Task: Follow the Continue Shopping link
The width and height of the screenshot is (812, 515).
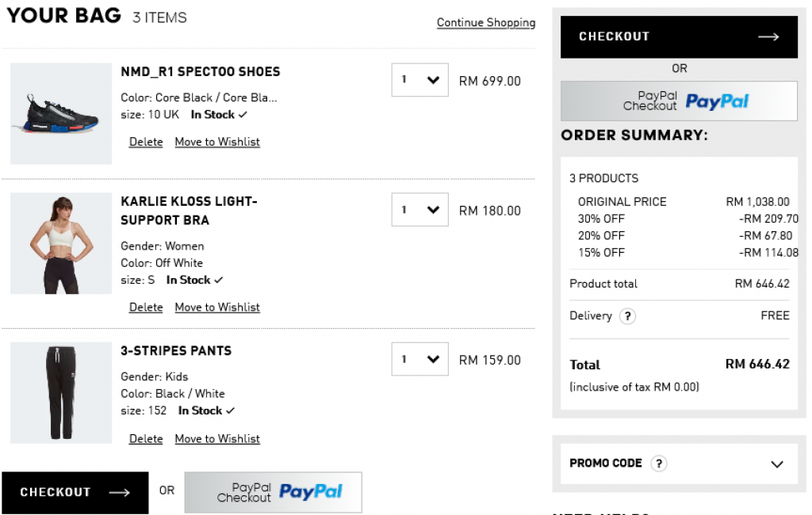Action: click(486, 23)
